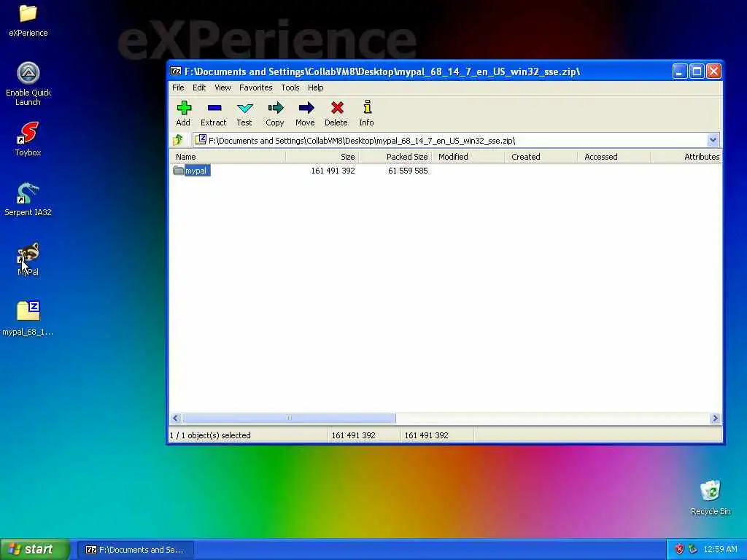Open the File menu
Image resolution: width=747 pixels, height=560 pixels.
click(x=178, y=87)
